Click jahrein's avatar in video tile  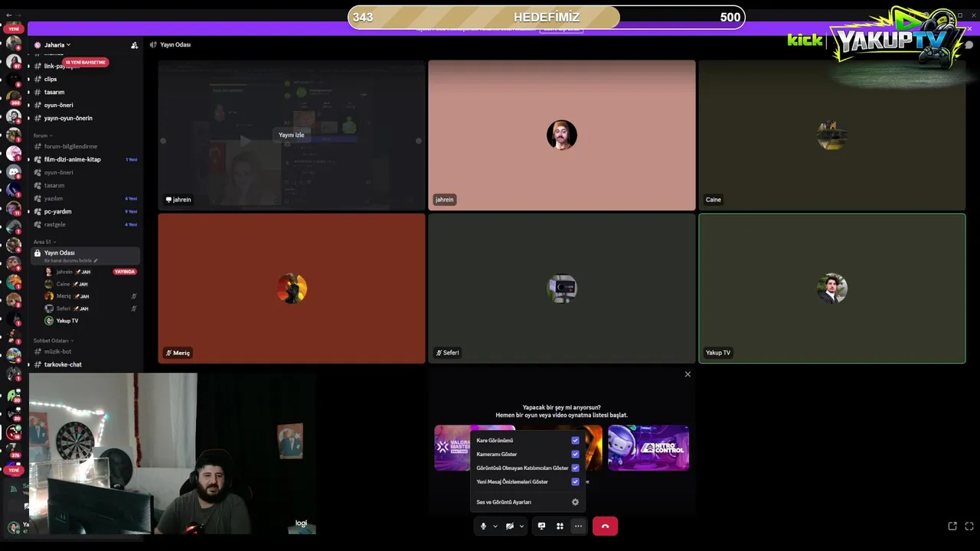(x=562, y=135)
